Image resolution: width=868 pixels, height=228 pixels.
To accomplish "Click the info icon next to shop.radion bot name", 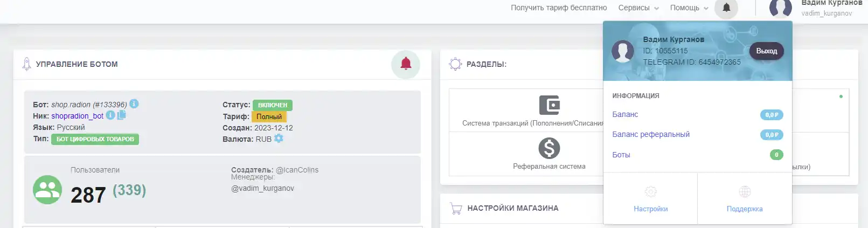I will coord(134,103).
